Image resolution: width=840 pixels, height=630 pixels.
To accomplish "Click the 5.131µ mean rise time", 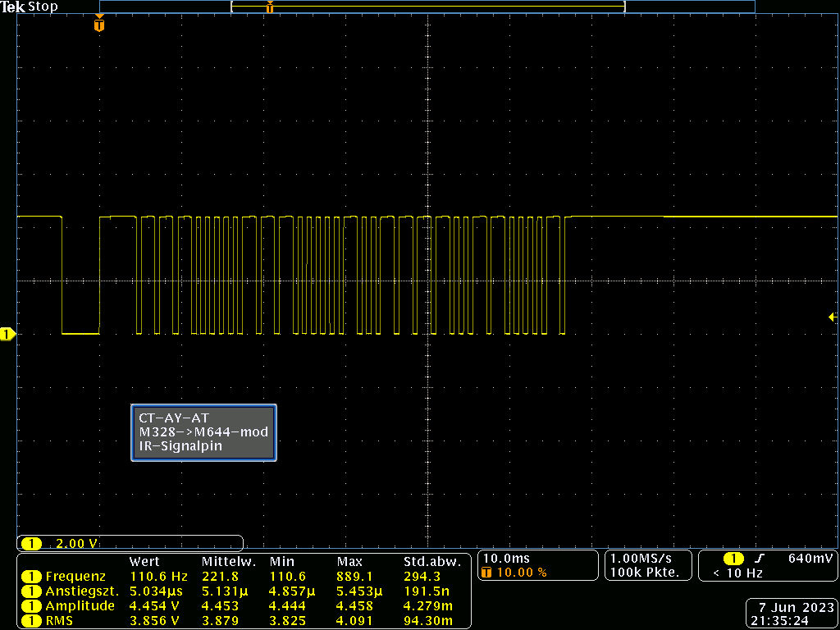I will 225,591.
